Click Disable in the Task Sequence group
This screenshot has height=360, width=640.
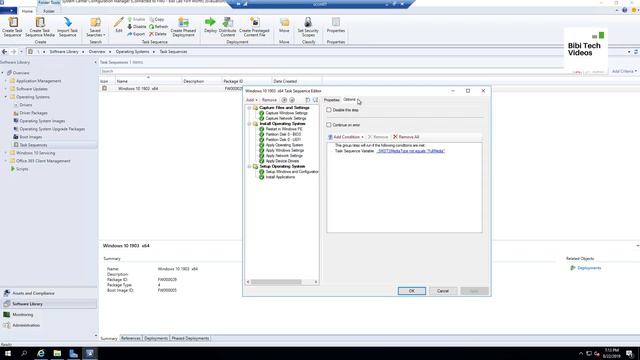click(x=137, y=27)
